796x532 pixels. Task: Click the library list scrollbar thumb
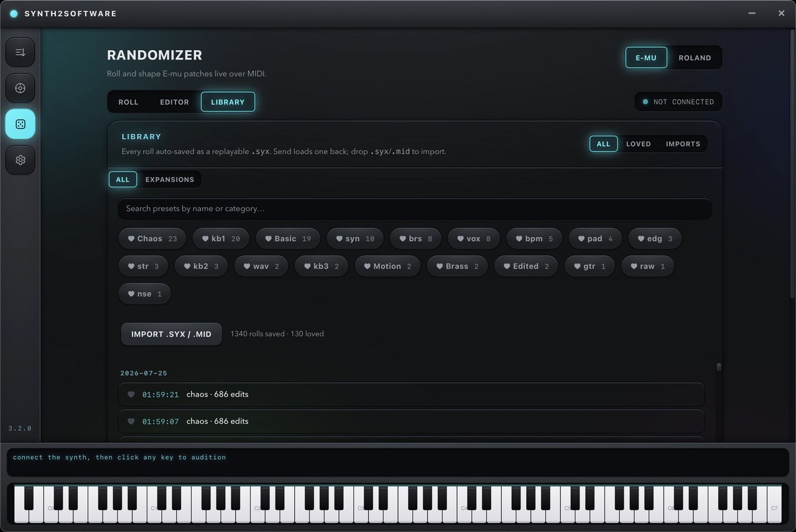(x=719, y=367)
